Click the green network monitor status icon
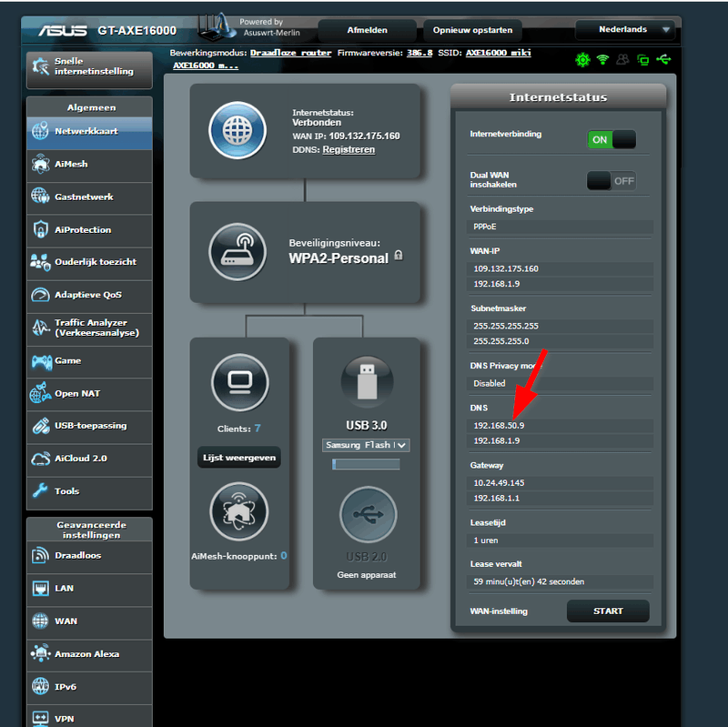The width and height of the screenshot is (728, 727). [643, 60]
